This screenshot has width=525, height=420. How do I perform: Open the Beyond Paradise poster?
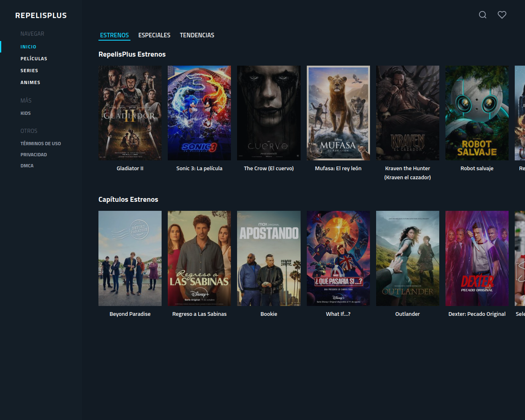point(130,258)
